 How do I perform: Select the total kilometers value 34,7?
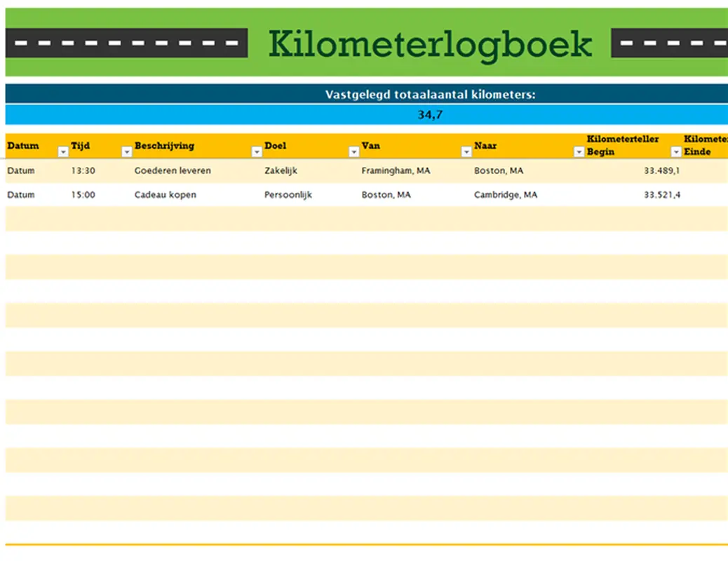click(430, 114)
